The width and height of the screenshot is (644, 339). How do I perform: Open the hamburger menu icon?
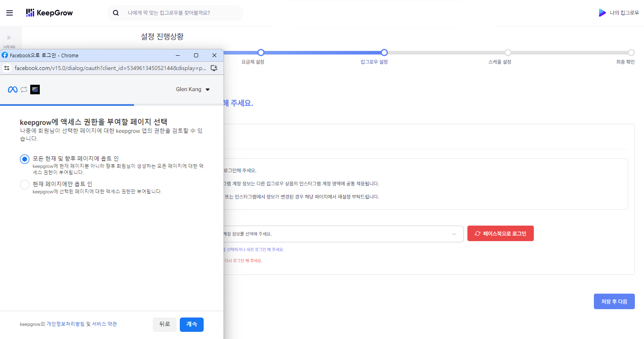[x=10, y=13]
